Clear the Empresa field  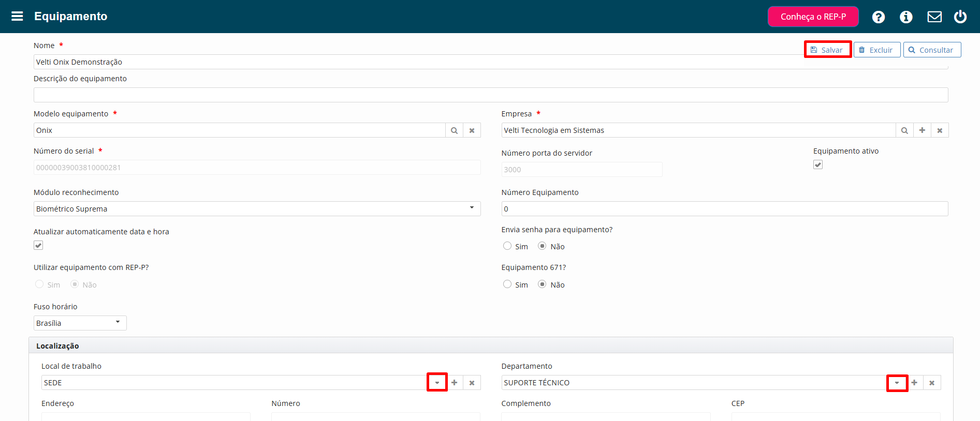(x=940, y=130)
